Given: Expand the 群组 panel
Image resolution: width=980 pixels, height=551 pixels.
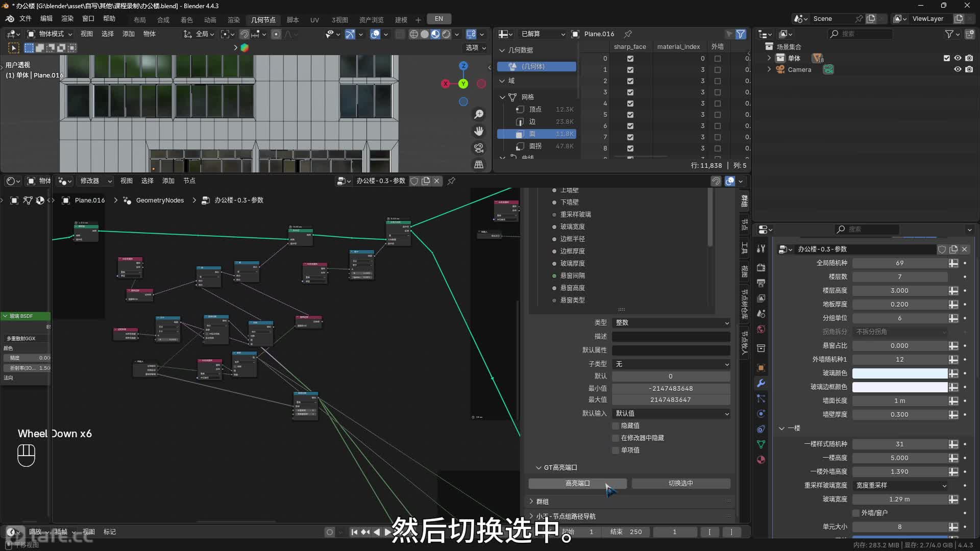Looking at the screenshot, I should click(532, 502).
